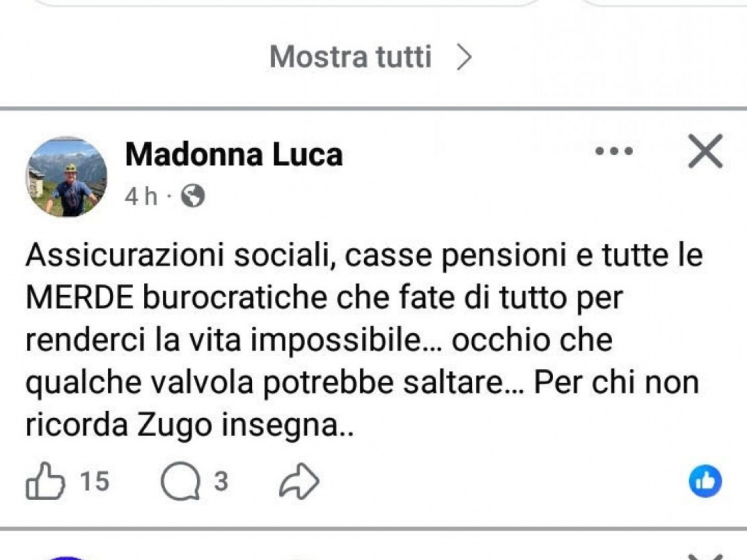Expand list with chevron beside Mostra tutti
The width and height of the screenshot is (747, 560).
(464, 57)
